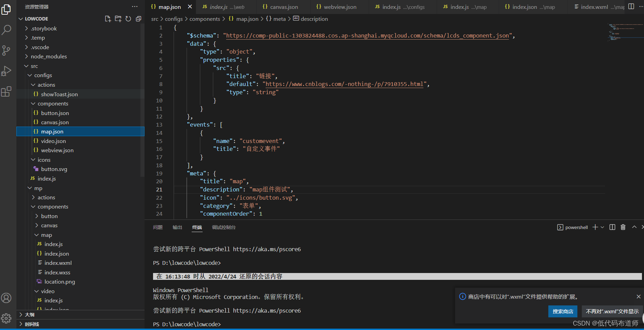
Task: Switch to the 输出 panel tab
Action: [x=177, y=227]
